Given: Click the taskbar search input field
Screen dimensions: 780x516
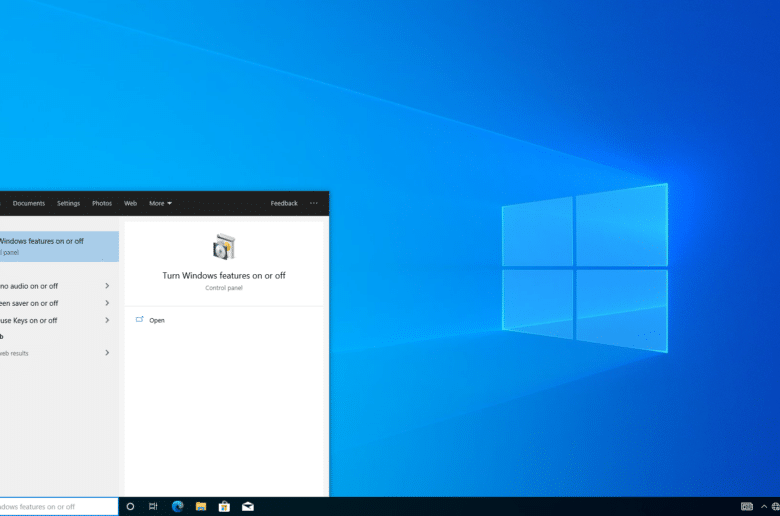Looking at the screenshot, I should pos(59,507).
